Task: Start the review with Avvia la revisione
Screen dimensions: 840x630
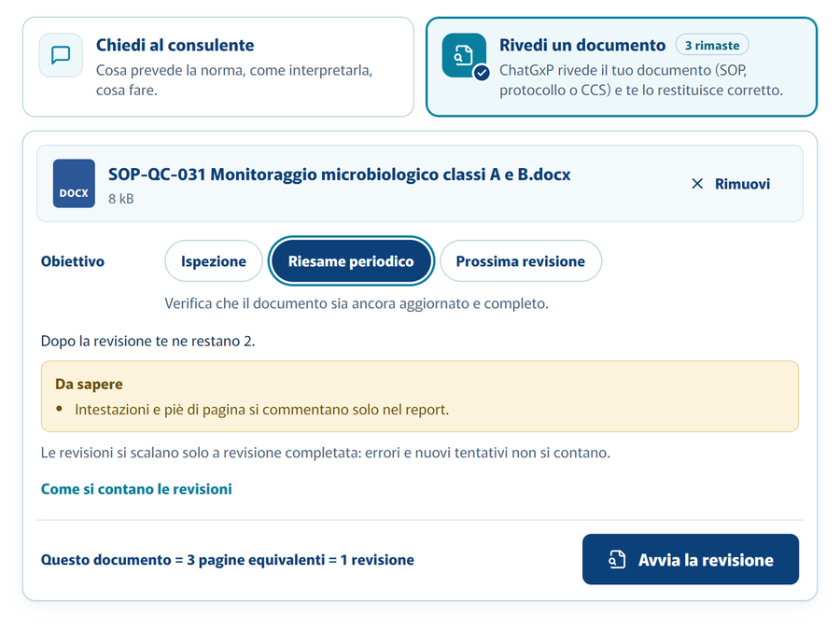Action: 691,559
